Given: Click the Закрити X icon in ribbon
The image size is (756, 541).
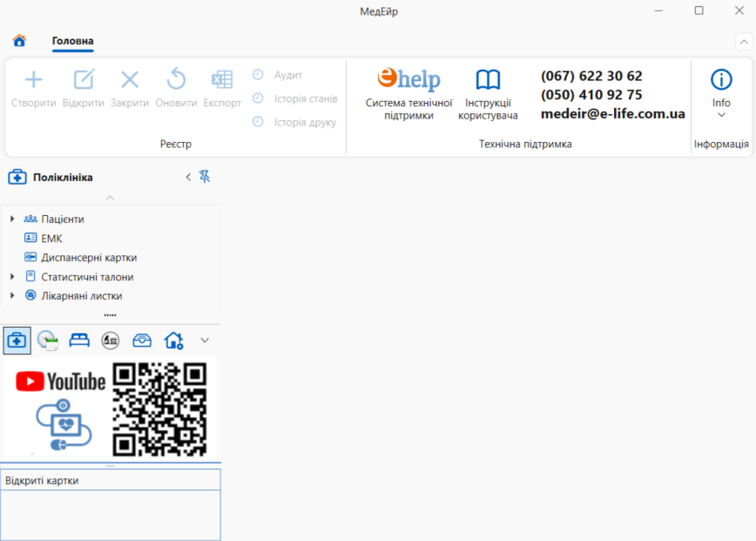Looking at the screenshot, I should [130, 79].
